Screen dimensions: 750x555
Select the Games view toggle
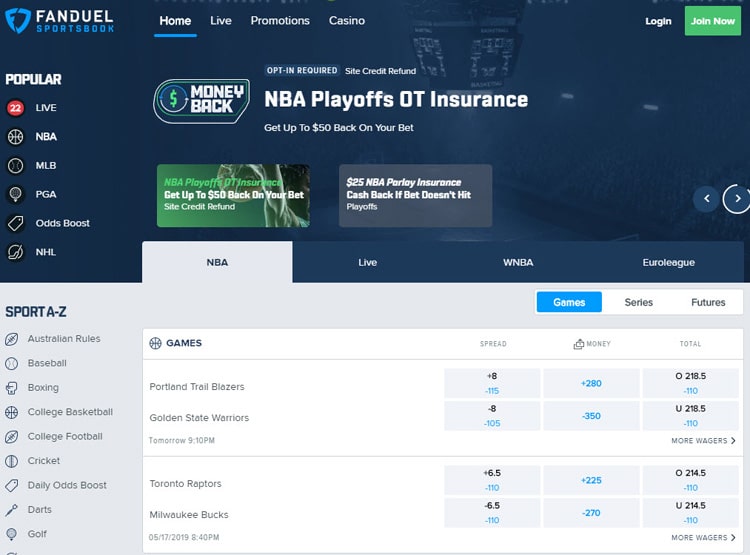click(x=569, y=302)
